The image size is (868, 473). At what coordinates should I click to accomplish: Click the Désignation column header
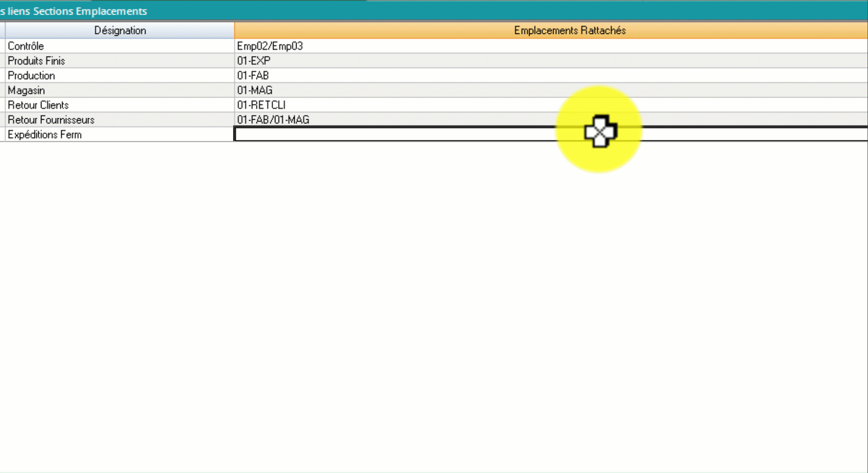tap(120, 31)
